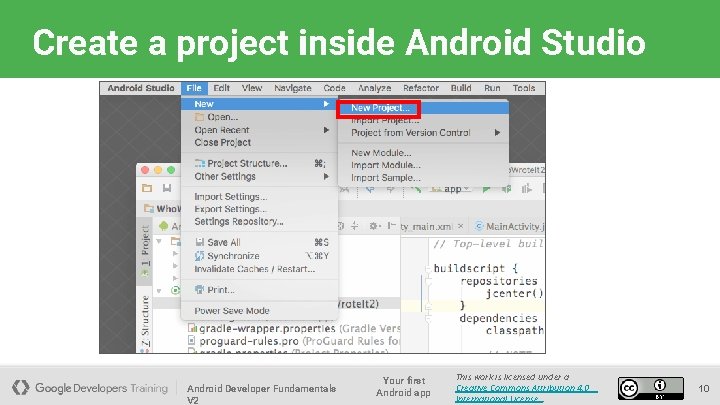Click the Google Developers Training logo
Image resolution: width=720 pixels, height=405 pixels.
tap(90, 388)
